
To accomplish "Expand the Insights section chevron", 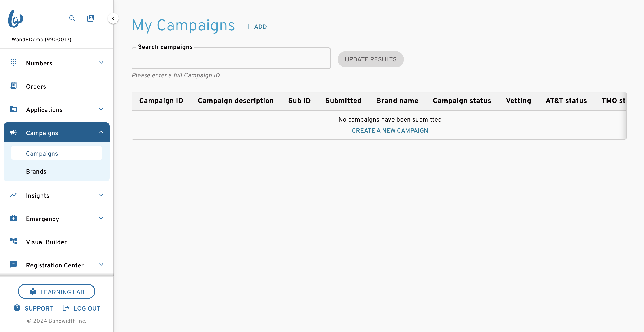I will (x=101, y=195).
